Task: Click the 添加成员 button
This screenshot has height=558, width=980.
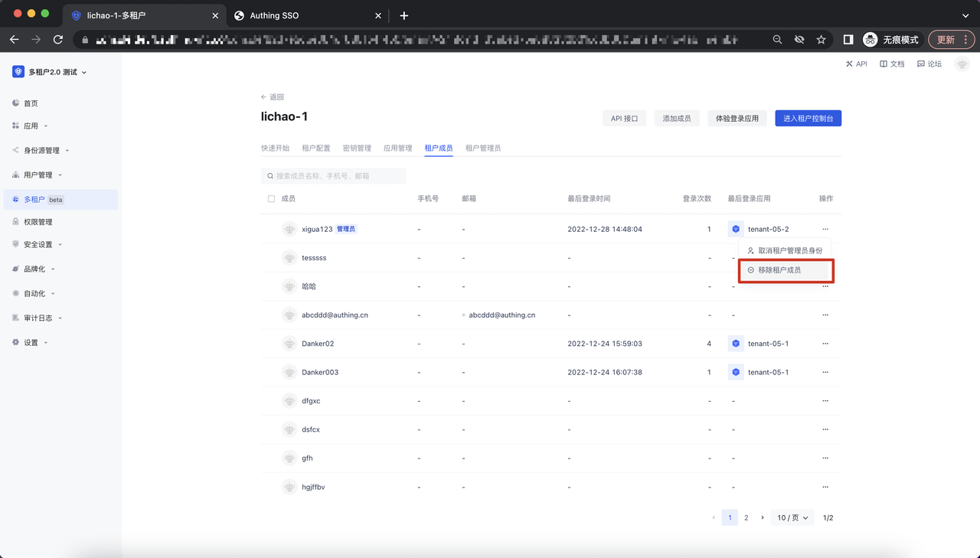Action: tap(676, 119)
